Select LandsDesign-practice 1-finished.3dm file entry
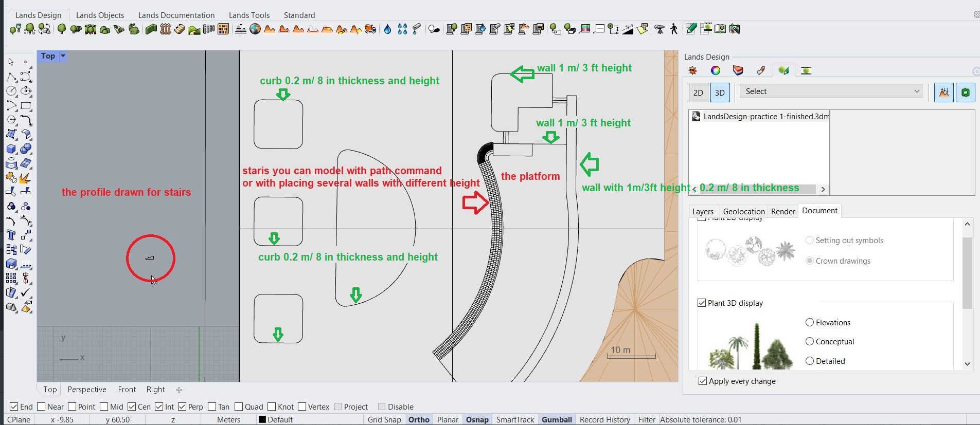 [x=759, y=117]
